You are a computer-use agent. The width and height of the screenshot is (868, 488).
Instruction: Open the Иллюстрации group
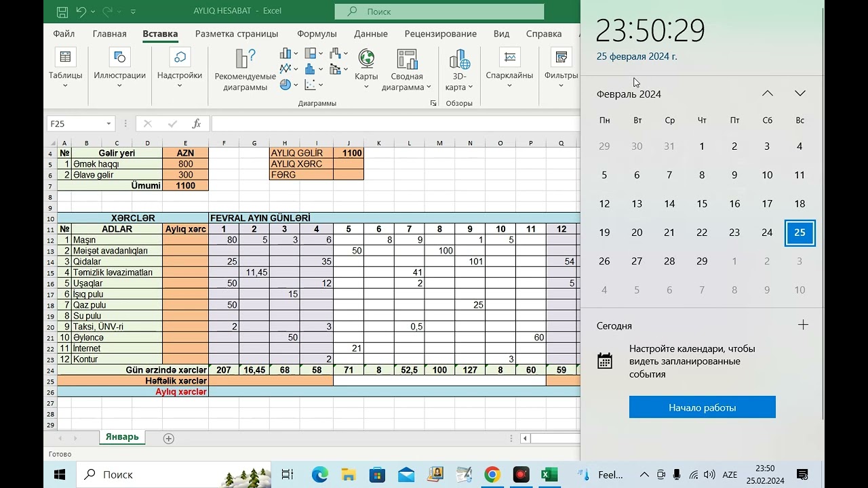coord(119,68)
